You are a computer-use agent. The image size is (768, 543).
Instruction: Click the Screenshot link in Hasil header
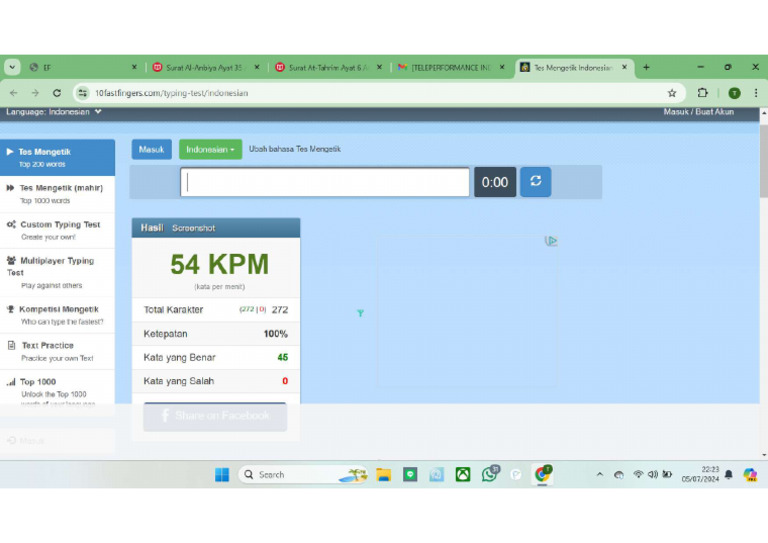(193, 228)
